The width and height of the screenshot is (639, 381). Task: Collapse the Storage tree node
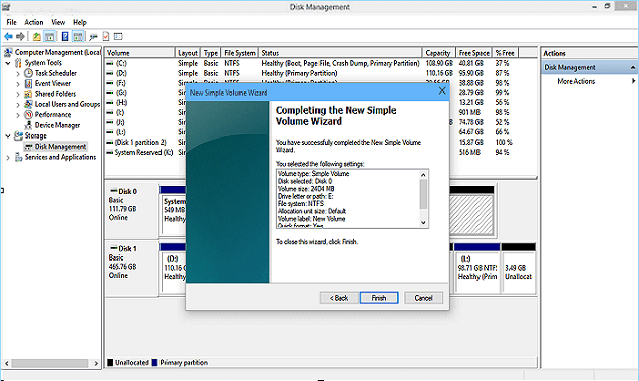[8, 136]
